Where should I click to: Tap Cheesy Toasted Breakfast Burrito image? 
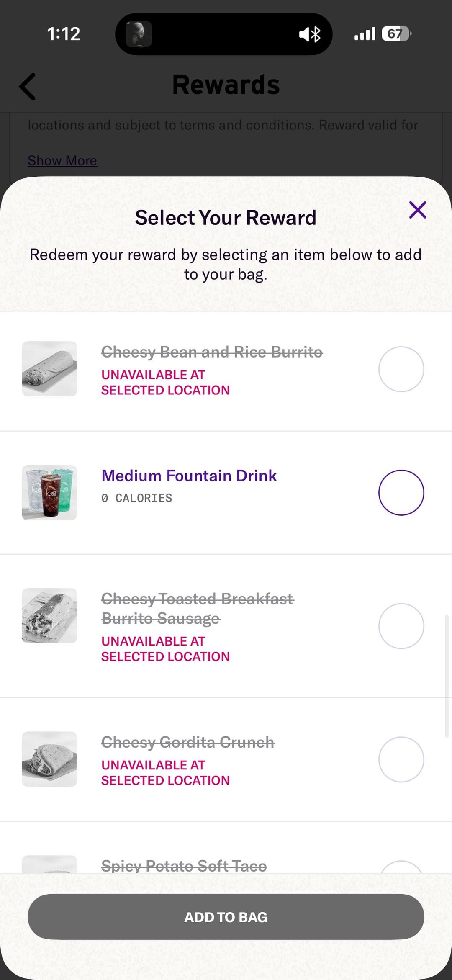coord(49,616)
